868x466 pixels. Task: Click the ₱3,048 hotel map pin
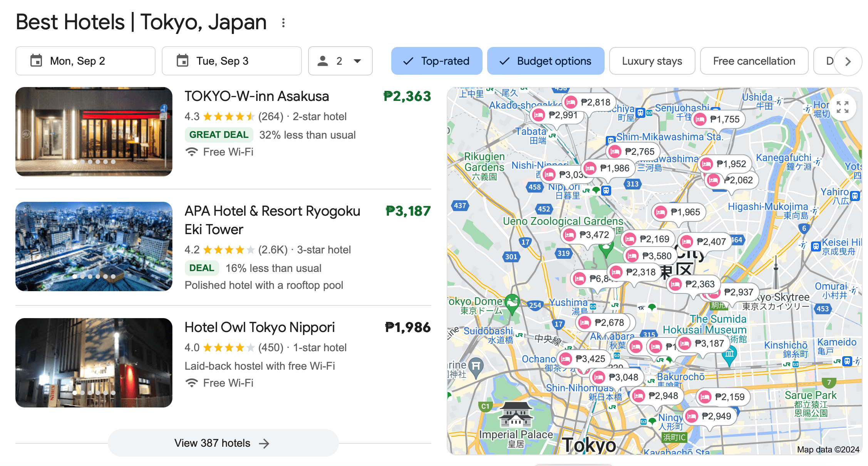tap(617, 377)
